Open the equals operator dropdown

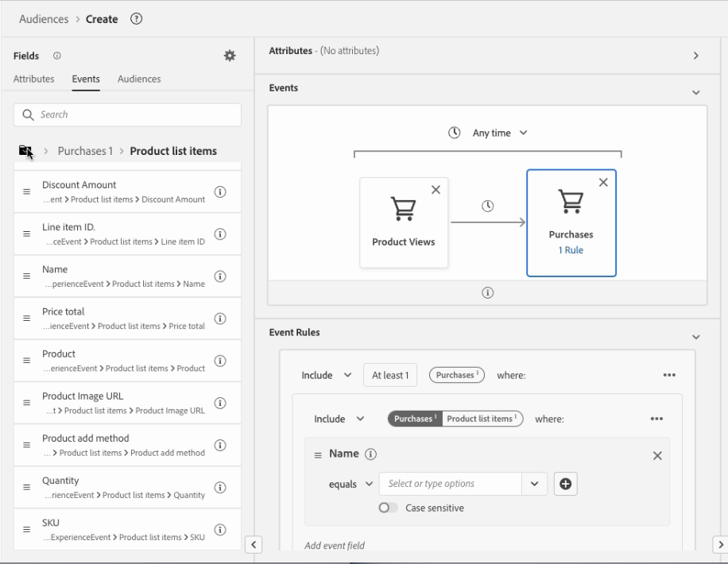[x=350, y=484]
